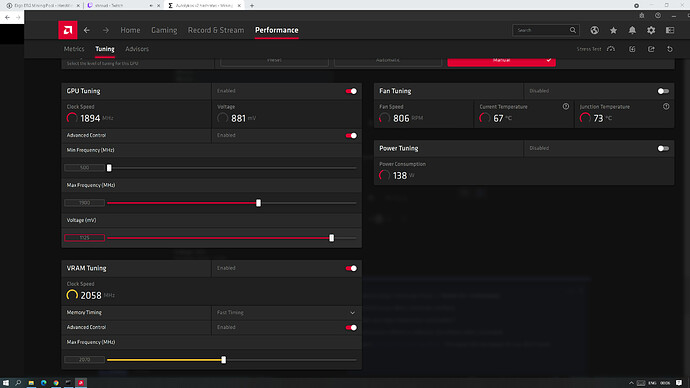This screenshot has width=690, height=388.
Task: Toggle the GPU Tuning switch
Action: click(351, 91)
